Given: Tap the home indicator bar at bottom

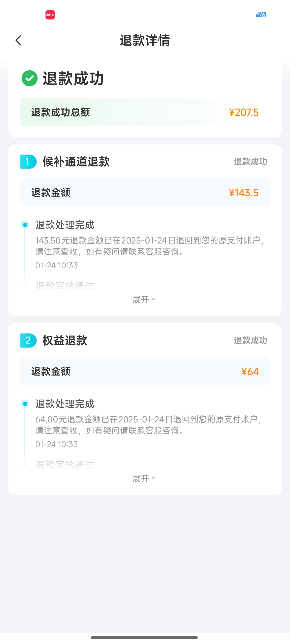Looking at the screenshot, I should tap(144, 638).
